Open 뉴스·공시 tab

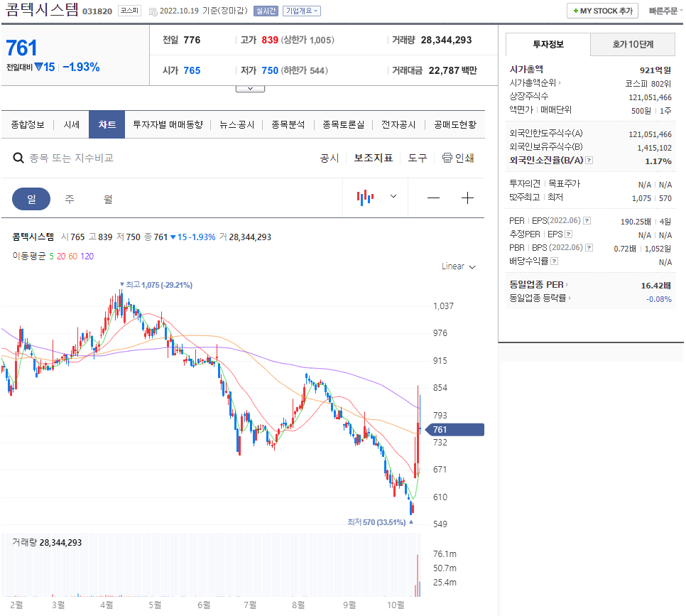click(x=236, y=125)
